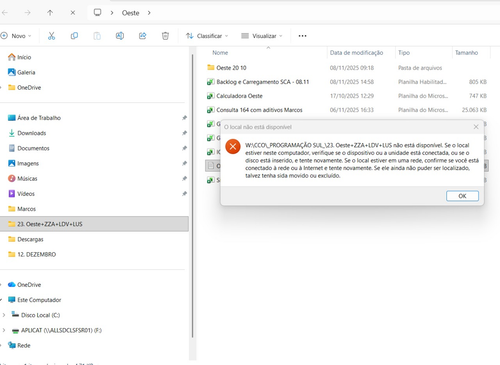Click the chevron after Oeste in the address bar
Viewport: 500px width, 365px height.
(x=149, y=13)
